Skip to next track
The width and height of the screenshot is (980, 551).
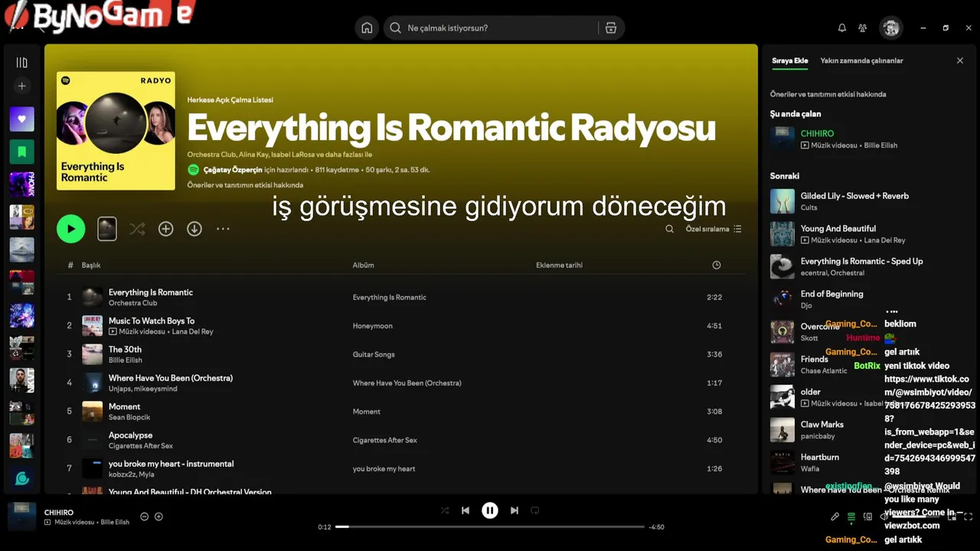click(514, 510)
